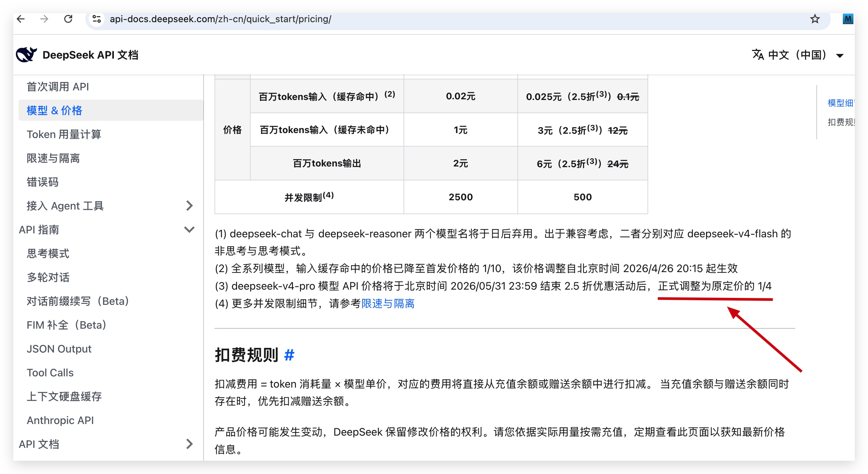Click the 价格 row header cell
The image size is (868, 474).
point(232,130)
